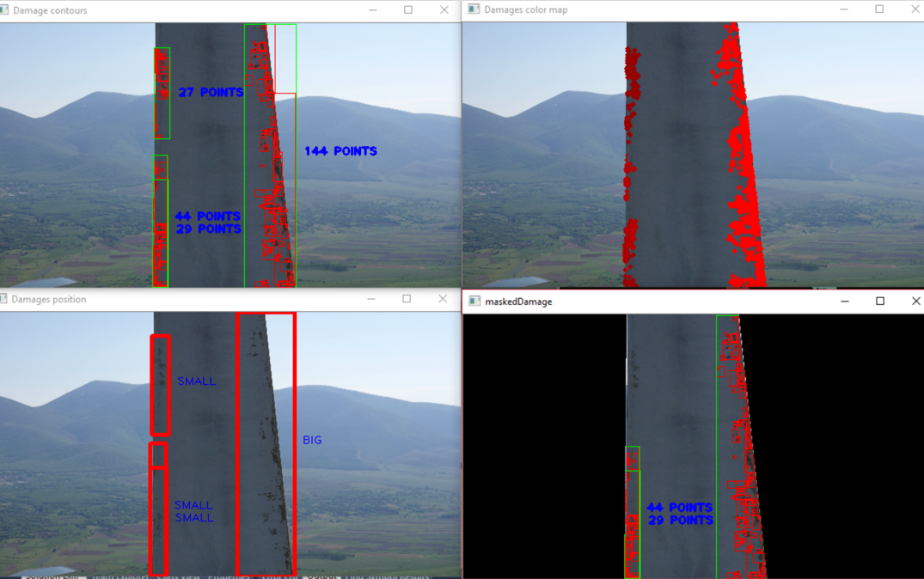924x579 pixels.
Task: Click the BIG label in Damages position
Action: pyautogui.click(x=312, y=440)
